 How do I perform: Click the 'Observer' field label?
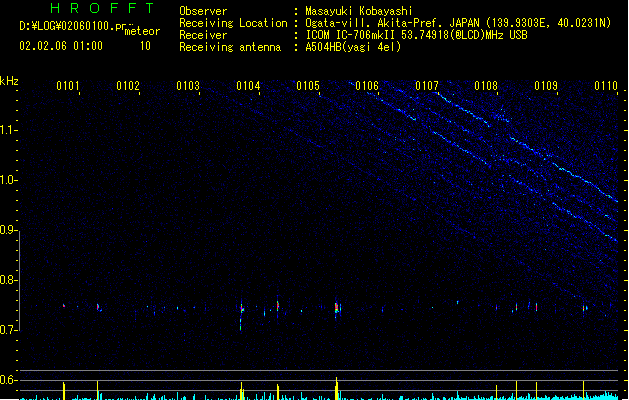[x=203, y=11]
